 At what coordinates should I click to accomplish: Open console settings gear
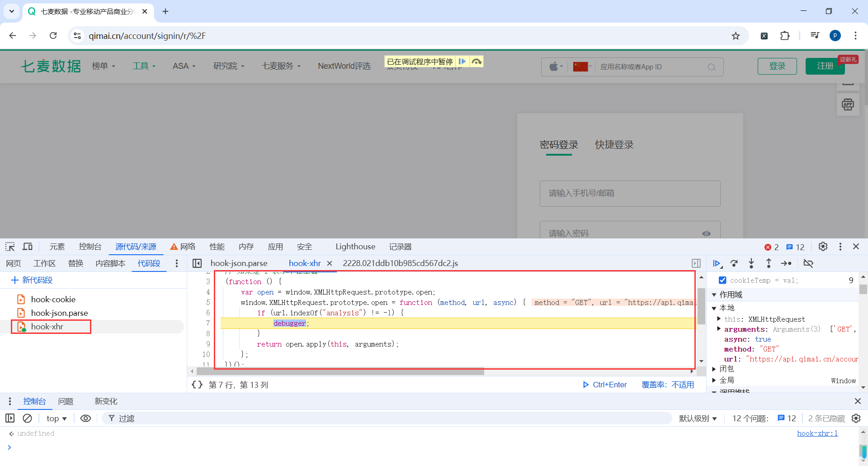[x=856, y=418]
